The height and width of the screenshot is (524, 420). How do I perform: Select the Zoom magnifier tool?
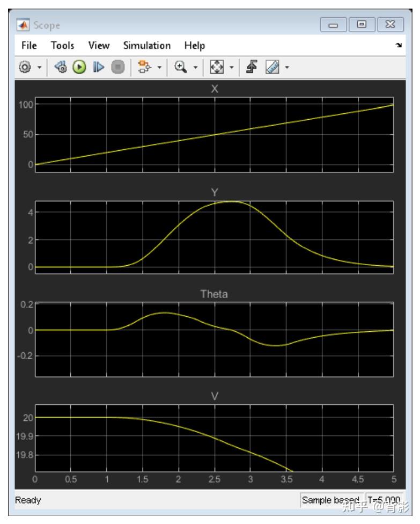[x=181, y=67]
